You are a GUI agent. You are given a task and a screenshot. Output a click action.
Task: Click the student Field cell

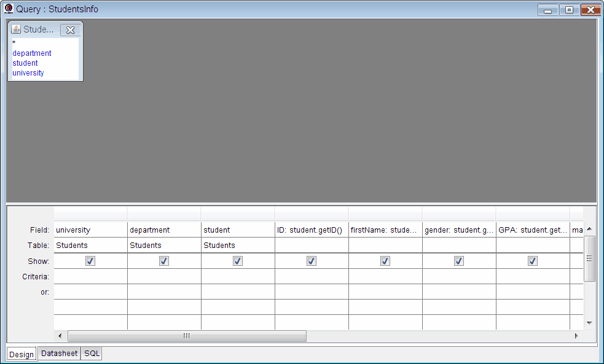tap(238, 230)
